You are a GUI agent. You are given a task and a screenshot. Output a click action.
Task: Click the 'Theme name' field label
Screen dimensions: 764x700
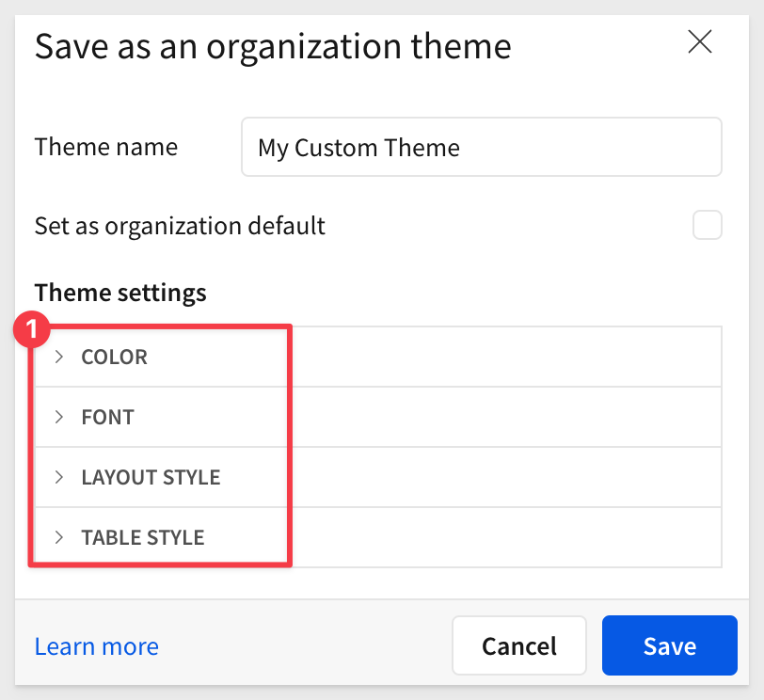click(106, 147)
